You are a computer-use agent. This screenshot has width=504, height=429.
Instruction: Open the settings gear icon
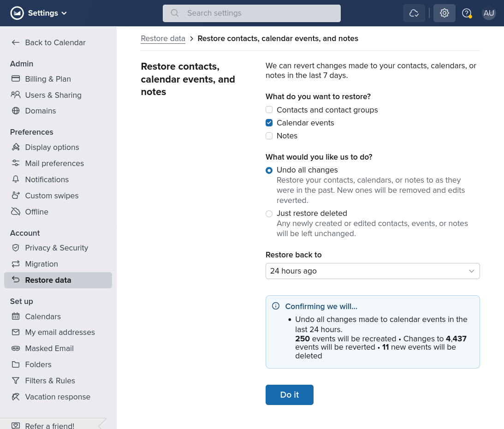click(444, 13)
